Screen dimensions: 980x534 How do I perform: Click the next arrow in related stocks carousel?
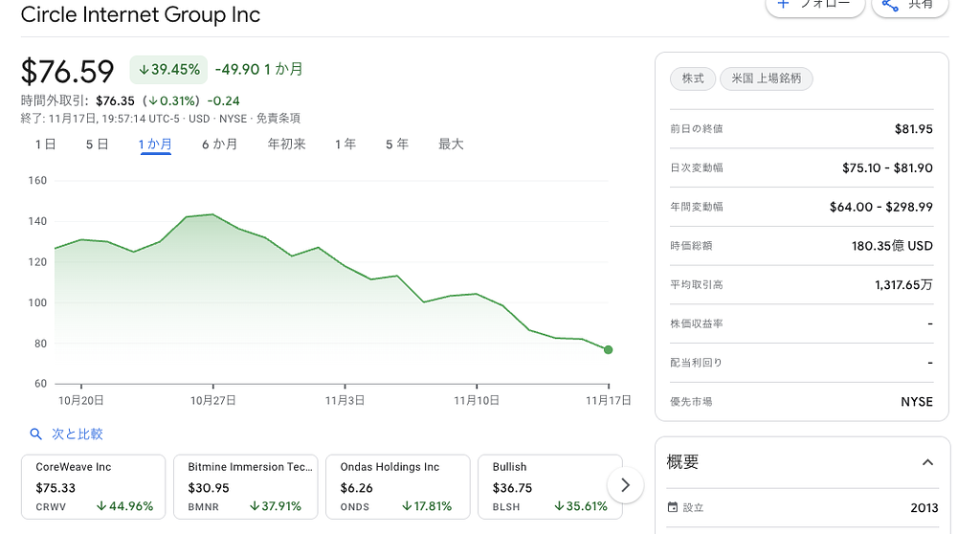point(625,485)
